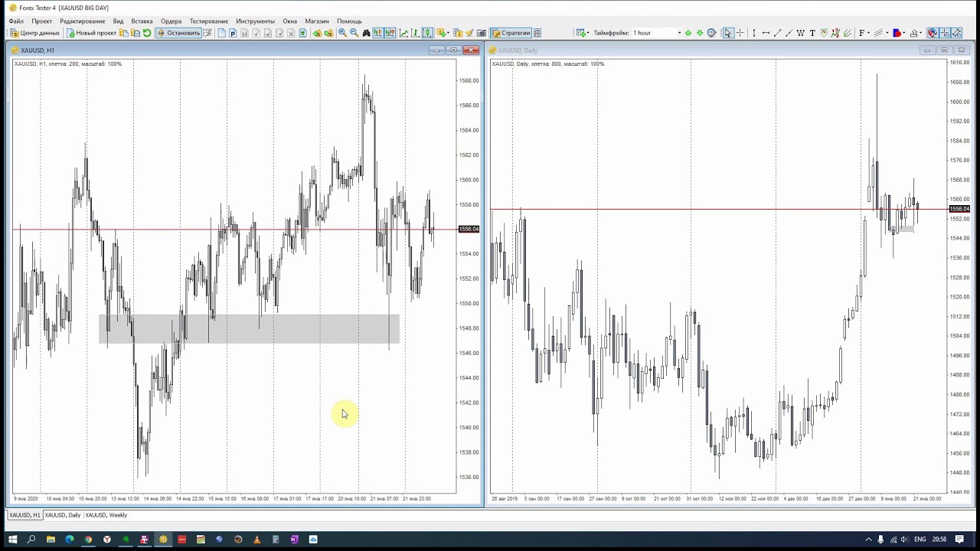Open File Explorer from the taskbar
The width and height of the screenshot is (980, 551).
pyautogui.click(x=51, y=540)
